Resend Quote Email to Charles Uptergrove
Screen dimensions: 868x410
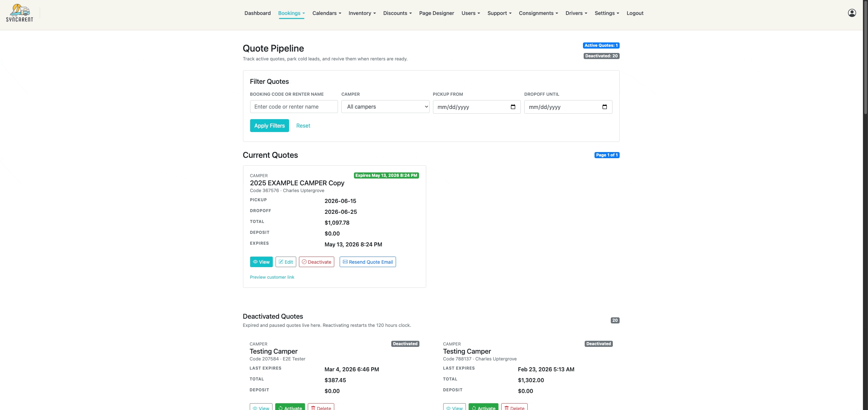coord(368,262)
